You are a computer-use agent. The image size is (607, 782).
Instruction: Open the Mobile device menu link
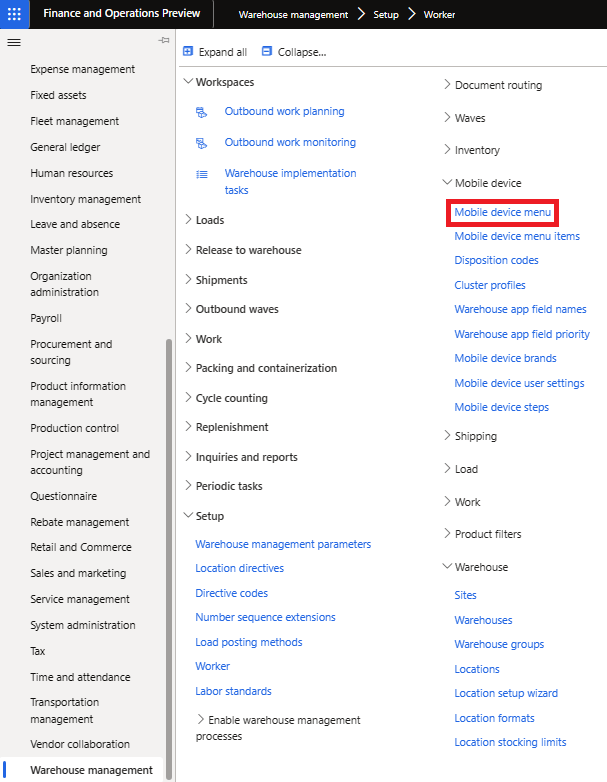tap(502, 212)
